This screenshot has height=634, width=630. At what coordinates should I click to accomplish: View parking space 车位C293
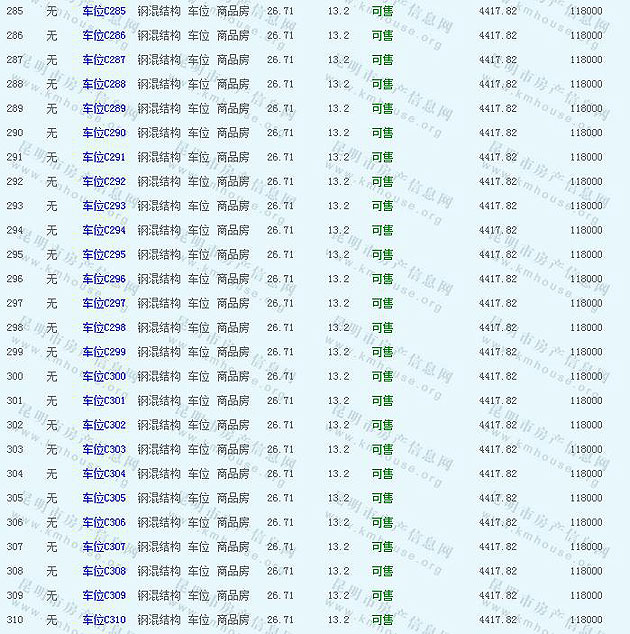pyautogui.click(x=104, y=206)
